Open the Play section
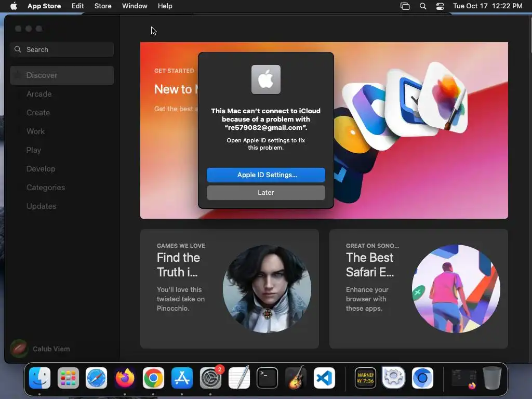 62,150
